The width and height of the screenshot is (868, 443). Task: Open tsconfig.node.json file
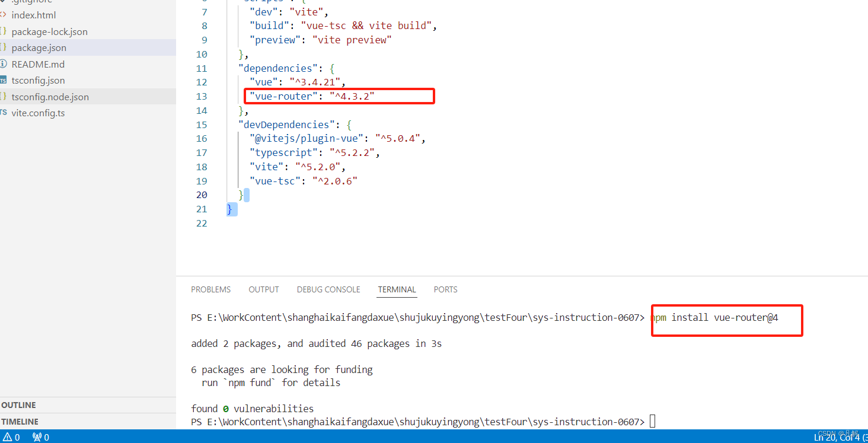pyautogui.click(x=50, y=97)
